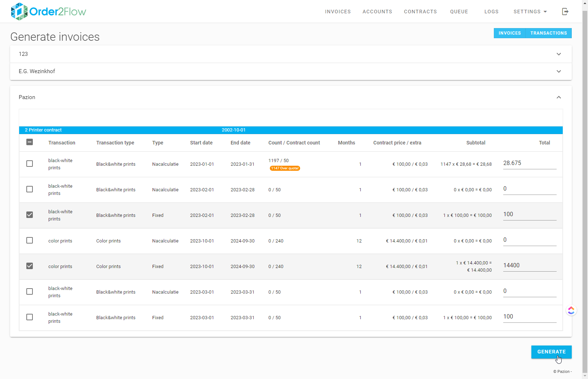Open the Contracts navigation item
Viewport: 588px width, 379px height.
[420, 12]
